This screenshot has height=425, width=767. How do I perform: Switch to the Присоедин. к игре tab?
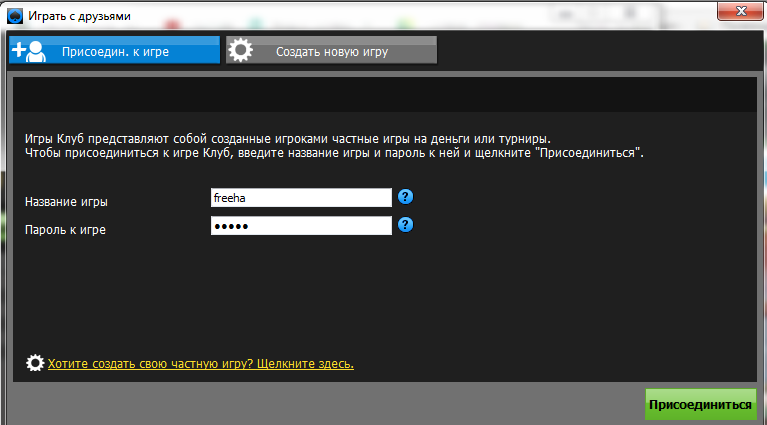click(x=114, y=50)
